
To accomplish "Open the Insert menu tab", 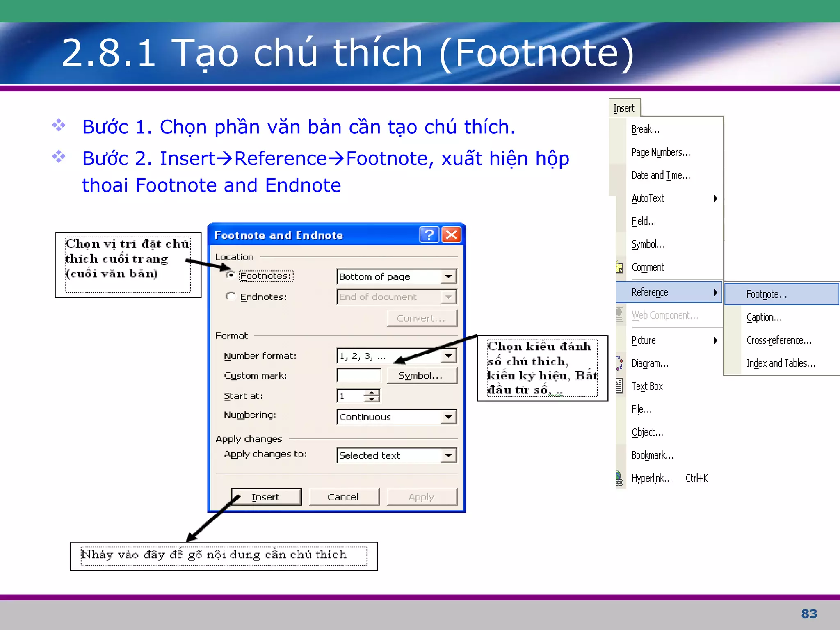I will click(624, 108).
